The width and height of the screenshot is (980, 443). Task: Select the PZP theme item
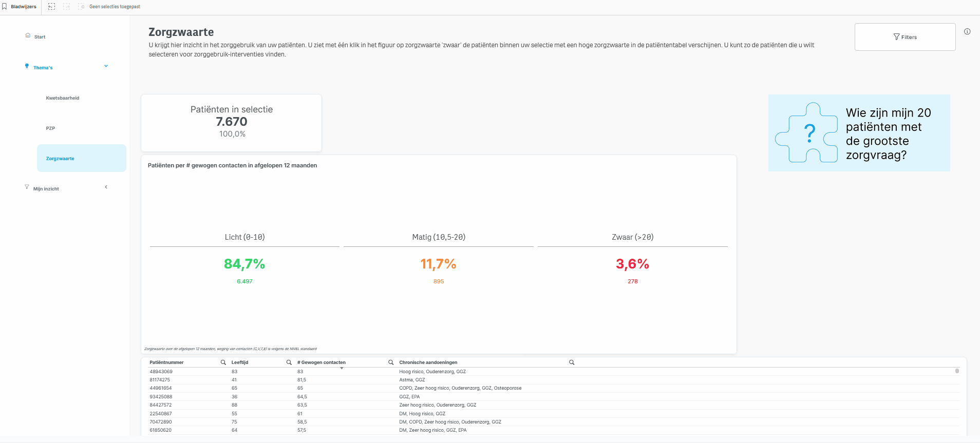[x=50, y=128]
